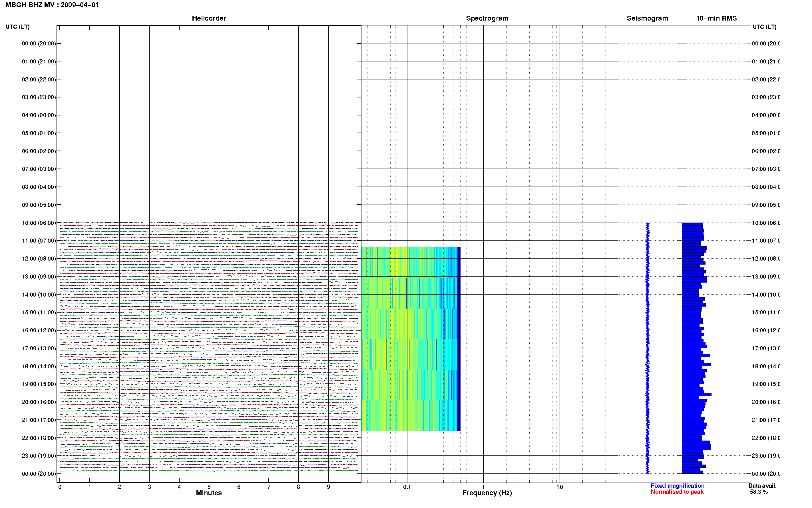
Task: Select the '21:00 (17:00)' left axis label
Action: click(x=39, y=420)
